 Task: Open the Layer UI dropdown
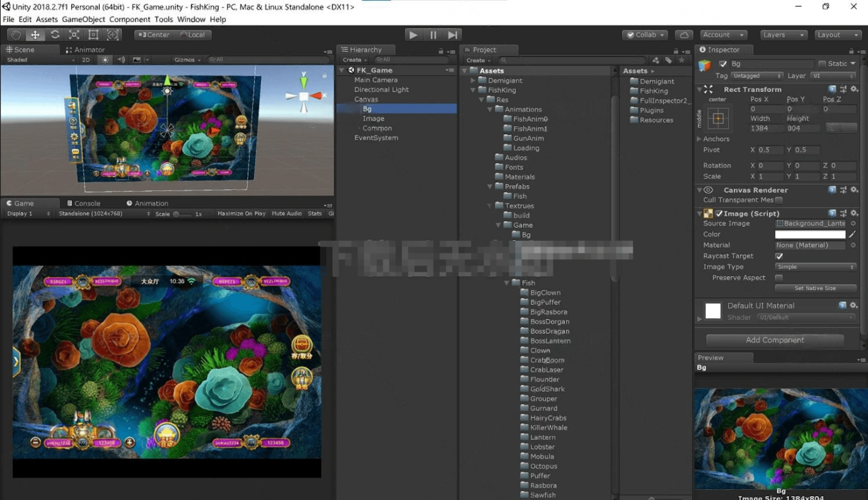[833, 76]
